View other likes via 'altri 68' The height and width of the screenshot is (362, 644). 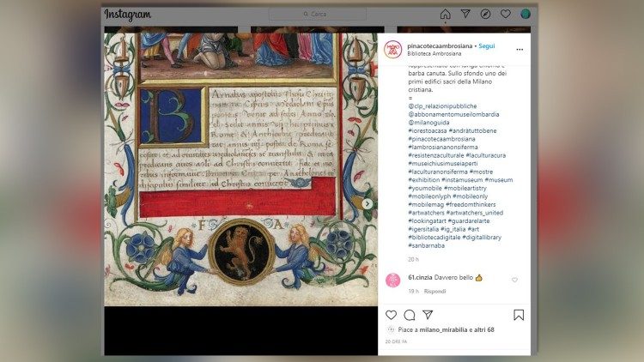coord(484,329)
